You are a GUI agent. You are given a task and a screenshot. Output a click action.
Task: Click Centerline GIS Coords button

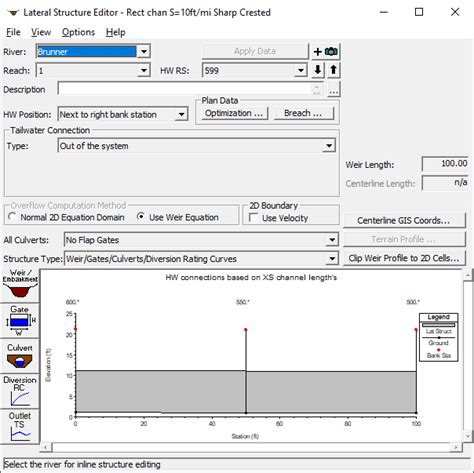[404, 221]
